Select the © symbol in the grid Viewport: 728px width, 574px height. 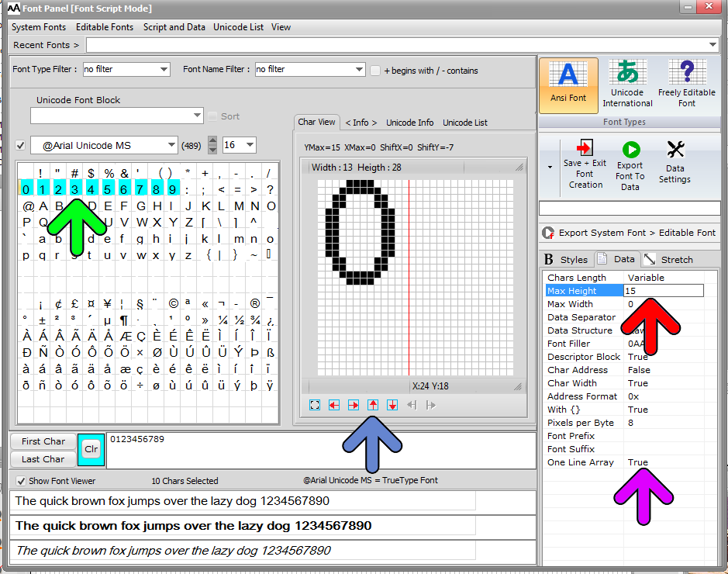click(173, 304)
